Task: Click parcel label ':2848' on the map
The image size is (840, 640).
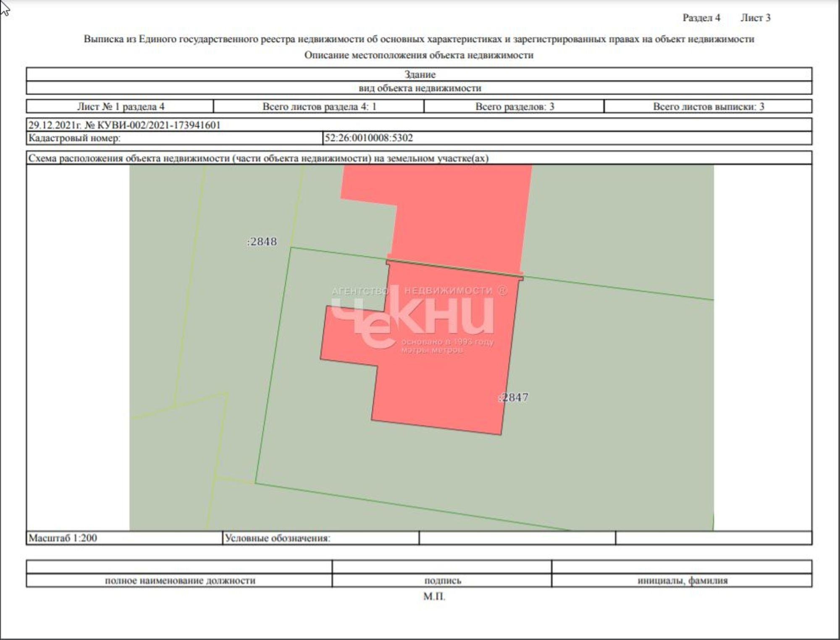Action: [x=262, y=242]
